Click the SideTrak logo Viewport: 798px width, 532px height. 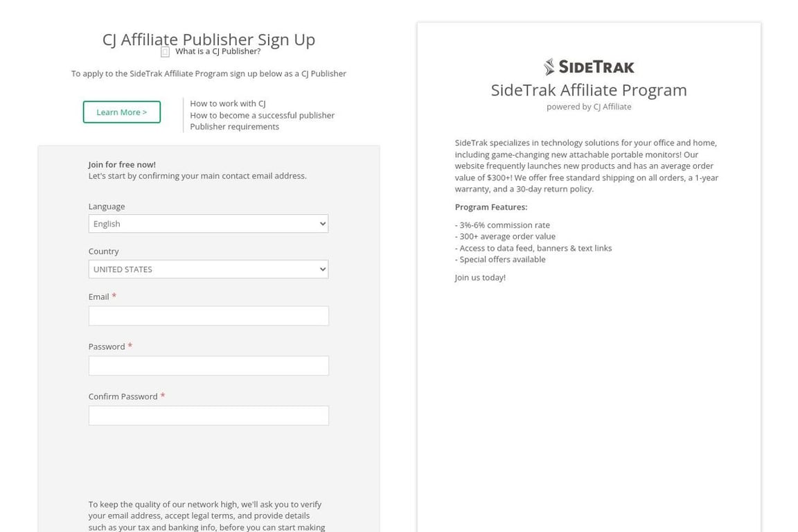pos(588,66)
